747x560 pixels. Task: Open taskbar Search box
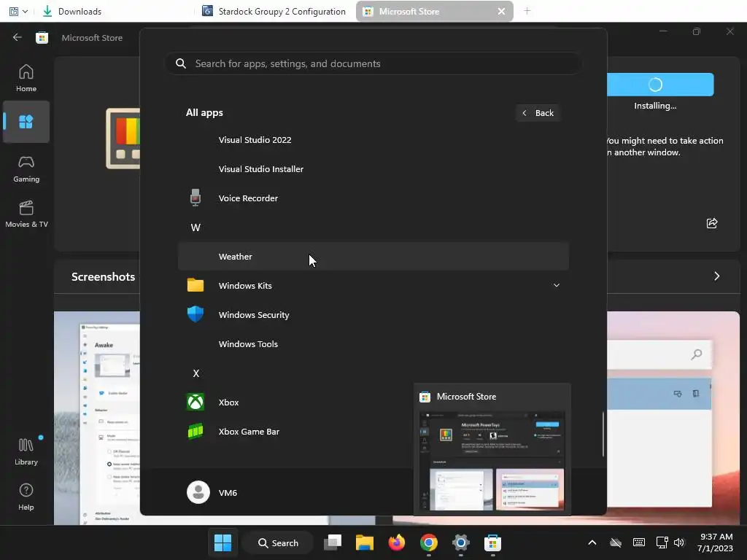point(278,542)
